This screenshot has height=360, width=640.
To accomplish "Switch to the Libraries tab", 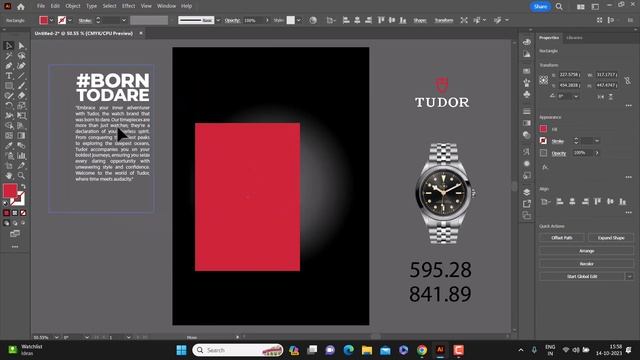I will click(574, 38).
